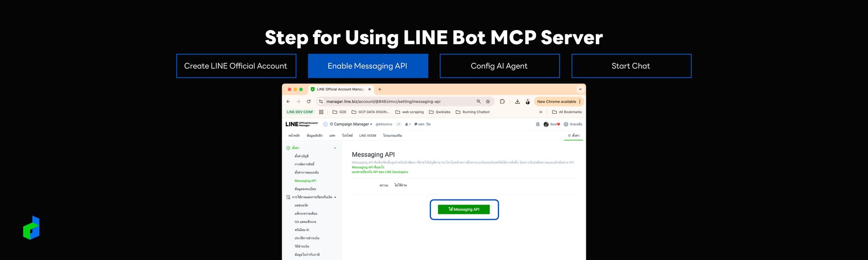Open the Chrome extensions puzzle icon
This screenshot has width=868, height=260.
click(502, 102)
